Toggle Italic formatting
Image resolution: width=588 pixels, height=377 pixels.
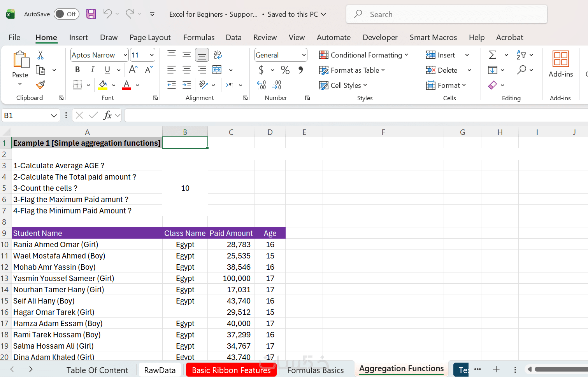point(92,70)
